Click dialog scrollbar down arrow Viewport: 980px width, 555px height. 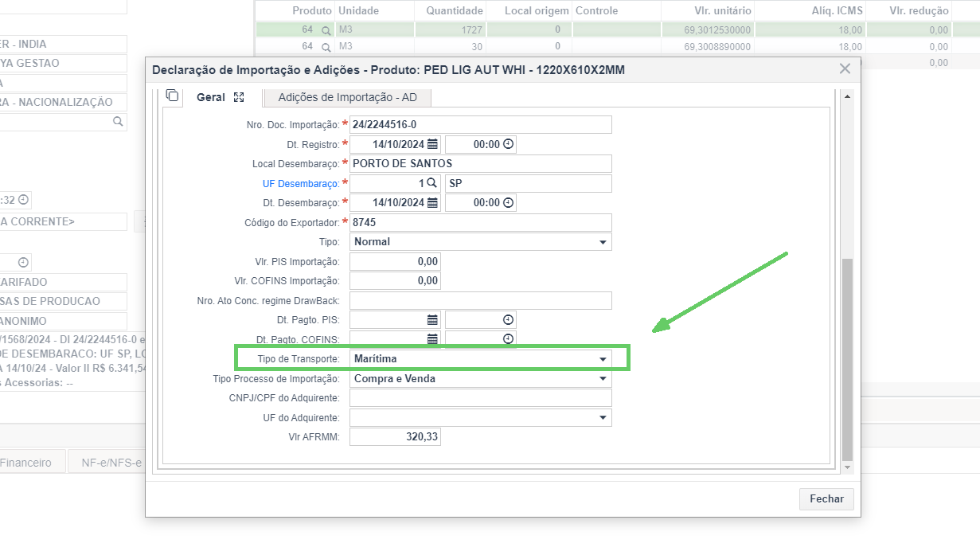pyautogui.click(x=847, y=467)
